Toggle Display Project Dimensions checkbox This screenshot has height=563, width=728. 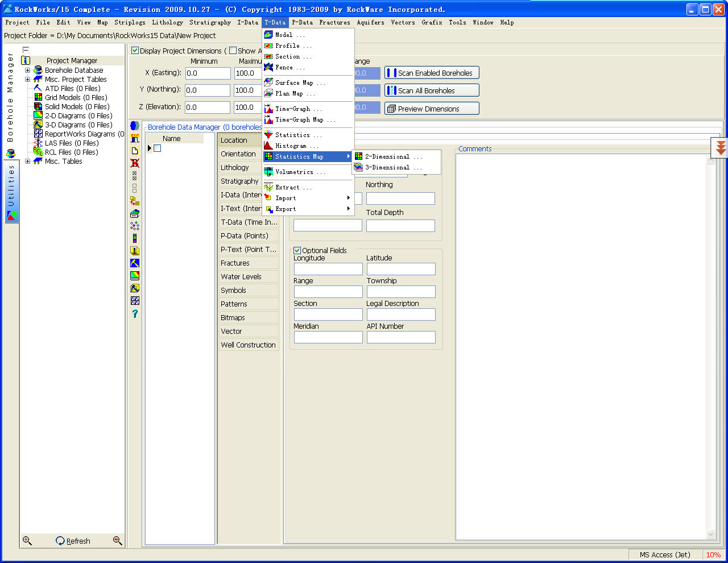135,51
